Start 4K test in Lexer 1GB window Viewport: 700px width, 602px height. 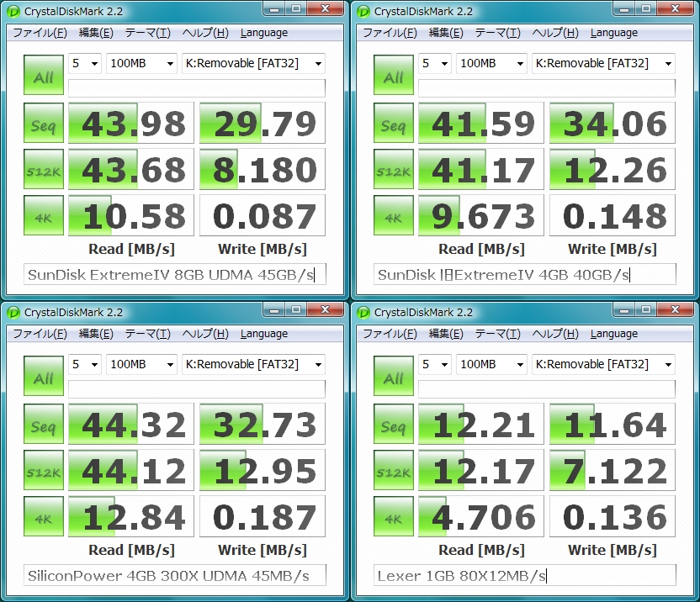[x=393, y=516]
